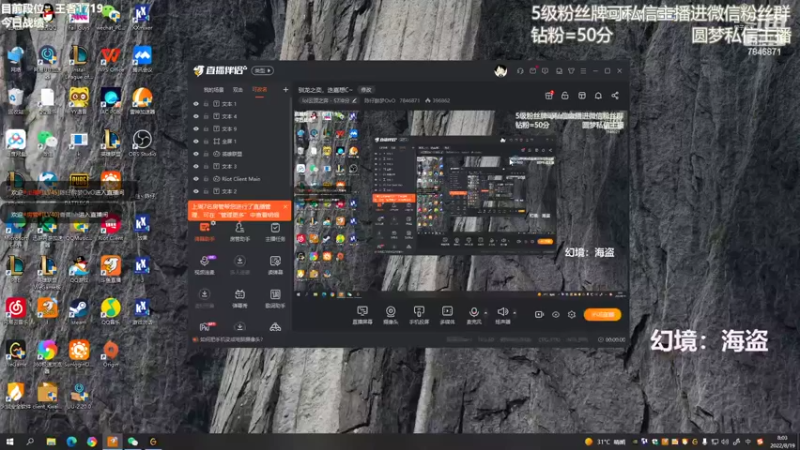
Task: Open the tool icon with the purple badge
Action: [x=205, y=265]
